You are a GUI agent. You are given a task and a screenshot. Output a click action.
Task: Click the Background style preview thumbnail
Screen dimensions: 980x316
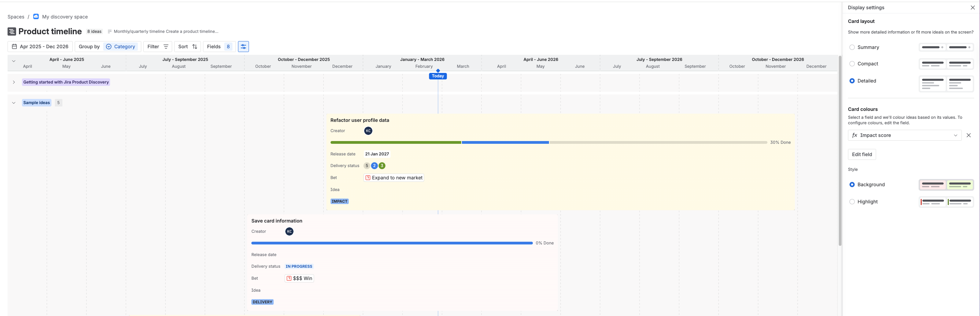(946, 185)
